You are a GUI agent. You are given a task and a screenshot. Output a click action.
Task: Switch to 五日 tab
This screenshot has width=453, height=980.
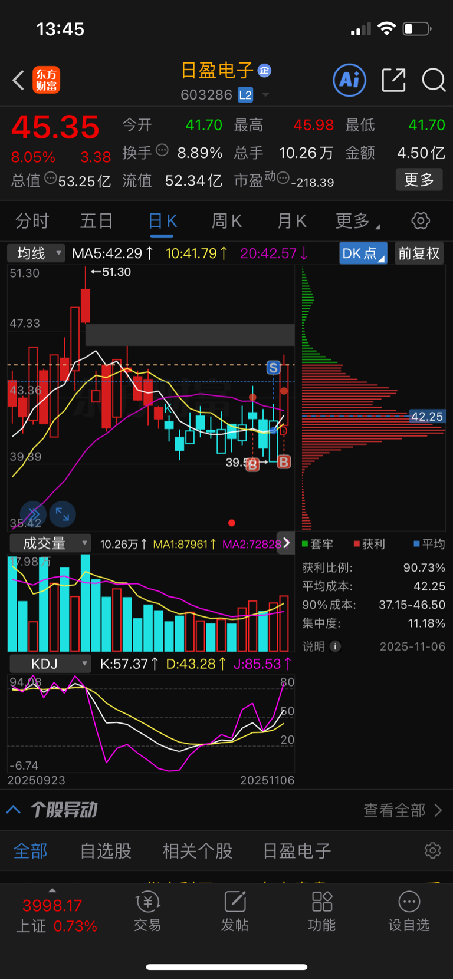click(x=97, y=221)
